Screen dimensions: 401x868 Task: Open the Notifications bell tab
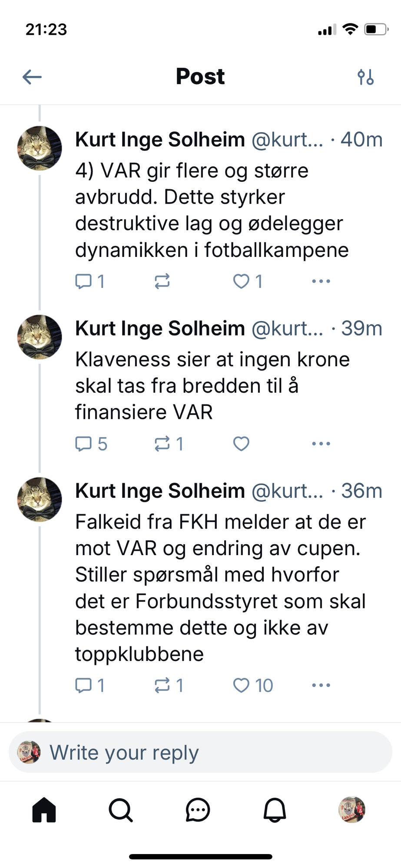[275, 810]
